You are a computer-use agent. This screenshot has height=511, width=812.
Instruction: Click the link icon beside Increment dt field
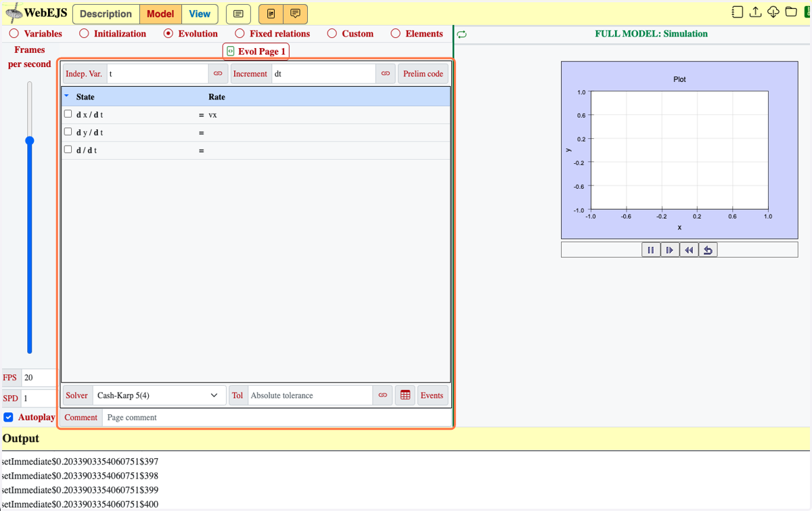pyautogui.click(x=385, y=74)
